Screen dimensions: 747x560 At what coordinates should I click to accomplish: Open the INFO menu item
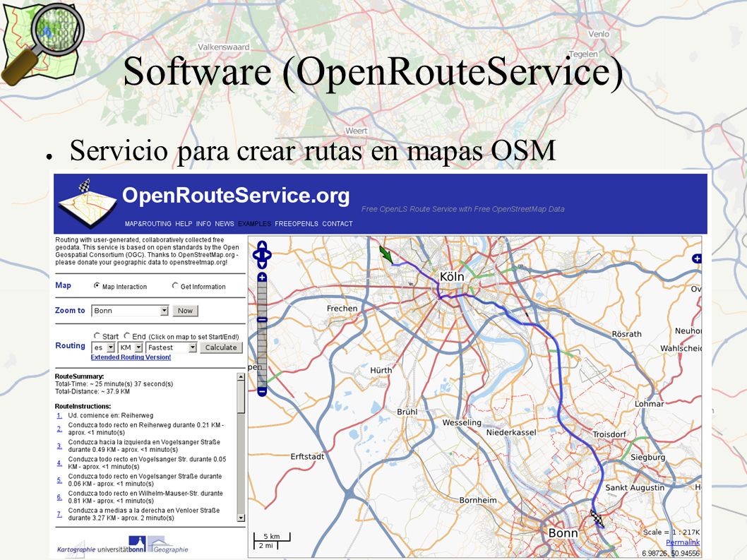(203, 224)
